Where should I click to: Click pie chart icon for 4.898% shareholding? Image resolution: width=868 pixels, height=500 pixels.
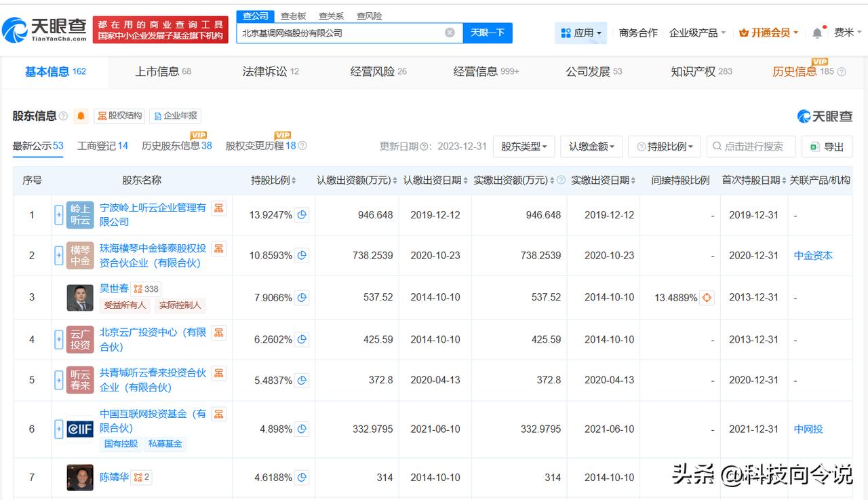302,429
